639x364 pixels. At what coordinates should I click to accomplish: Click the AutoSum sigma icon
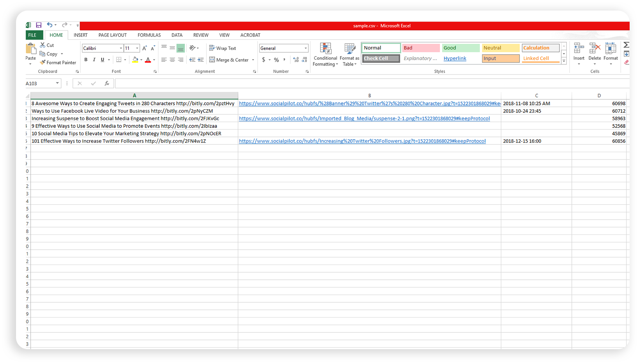coord(626,45)
